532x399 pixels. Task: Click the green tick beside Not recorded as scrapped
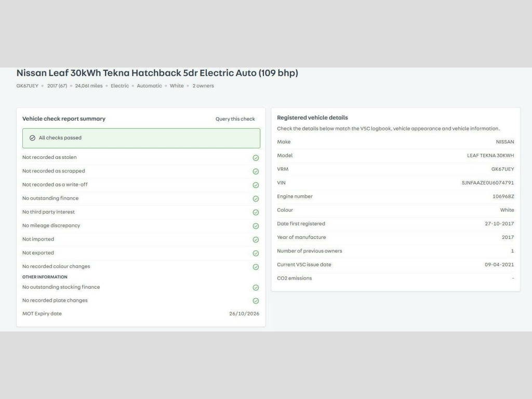[x=256, y=171]
